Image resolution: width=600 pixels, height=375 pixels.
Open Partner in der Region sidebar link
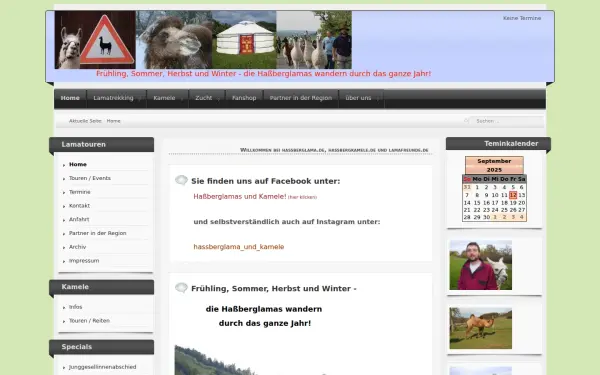pyautogui.click(x=98, y=233)
